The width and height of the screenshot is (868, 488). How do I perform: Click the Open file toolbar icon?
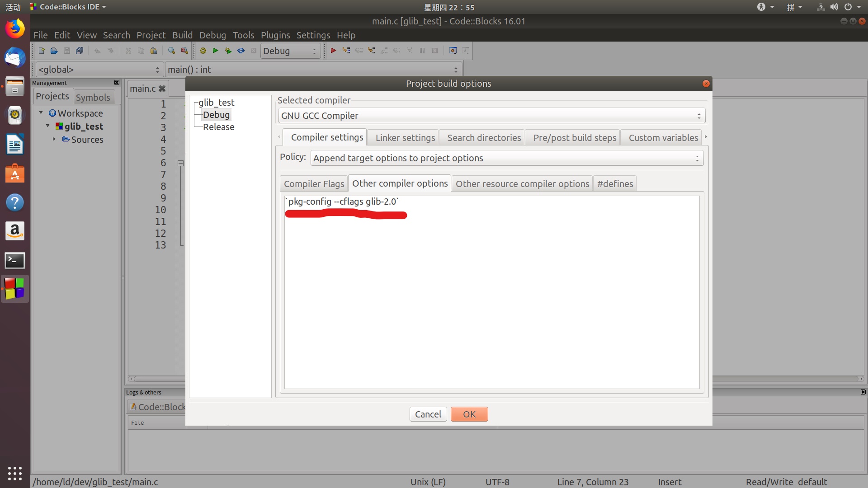54,51
